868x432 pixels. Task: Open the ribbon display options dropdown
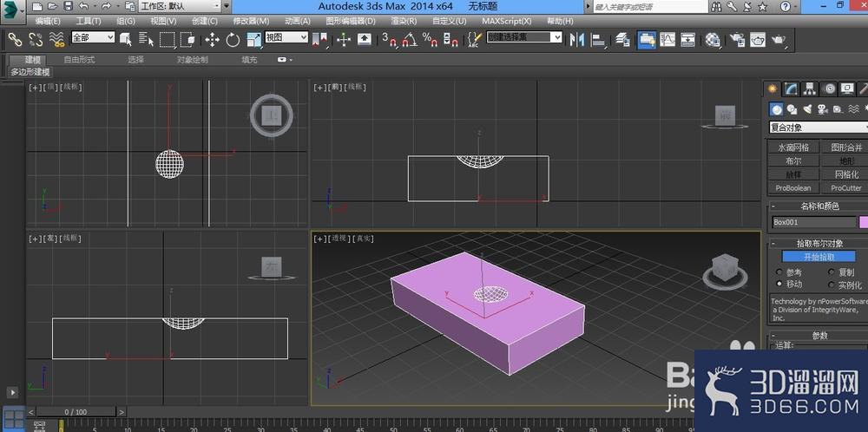coord(285,60)
